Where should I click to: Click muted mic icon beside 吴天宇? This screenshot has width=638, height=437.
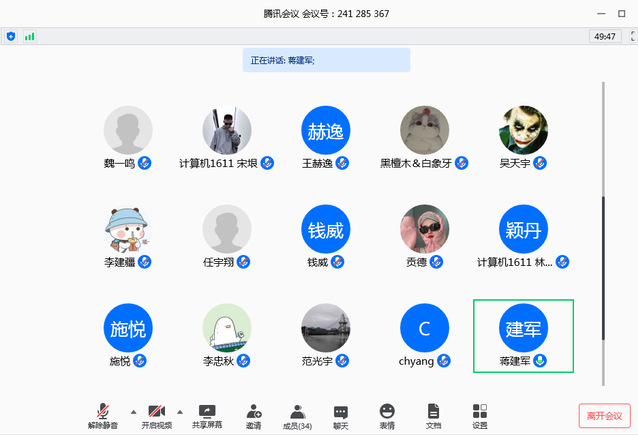(540, 163)
